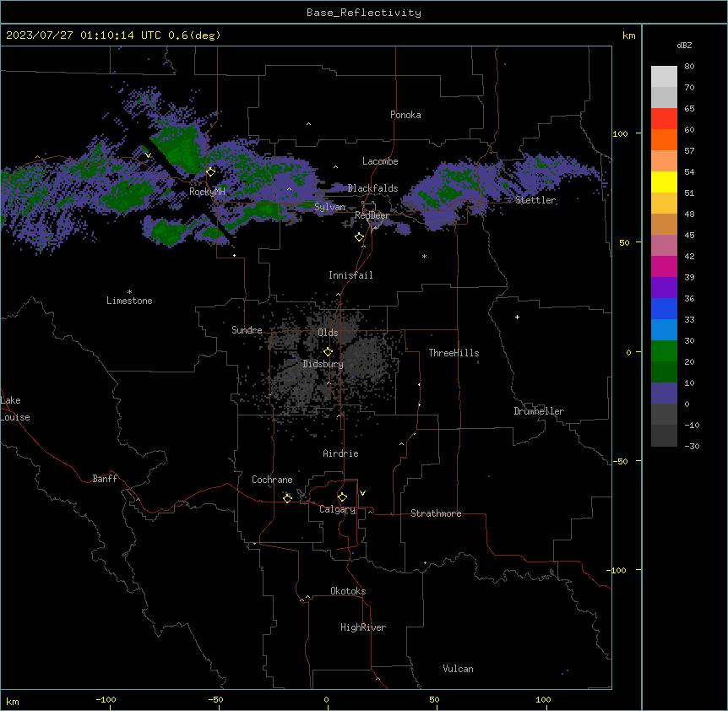Viewport: 728px width, 711px height.
Task: Click the Airdrie city label
Action: [340, 453]
